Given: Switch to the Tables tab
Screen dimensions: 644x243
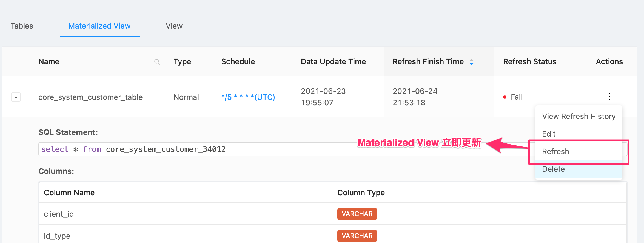Looking at the screenshot, I should coord(22,26).
